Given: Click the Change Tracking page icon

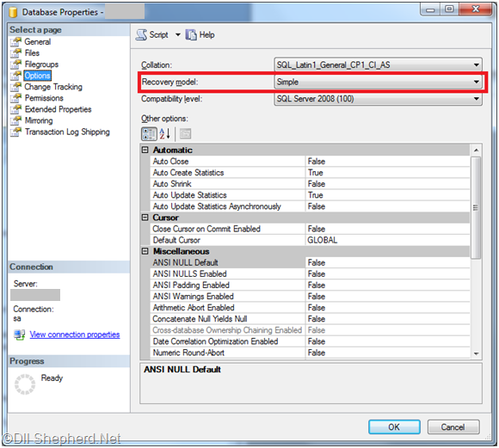Looking at the screenshot, I should pos(15,87).
